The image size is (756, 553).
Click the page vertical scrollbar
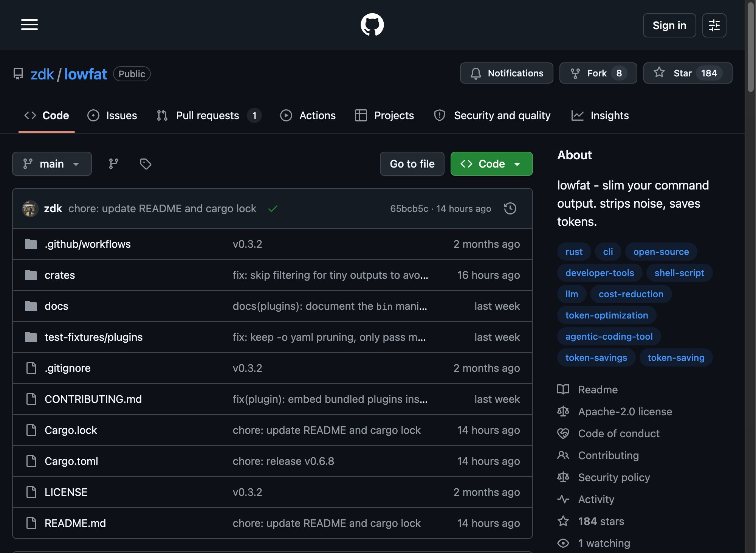pos(750,47)
